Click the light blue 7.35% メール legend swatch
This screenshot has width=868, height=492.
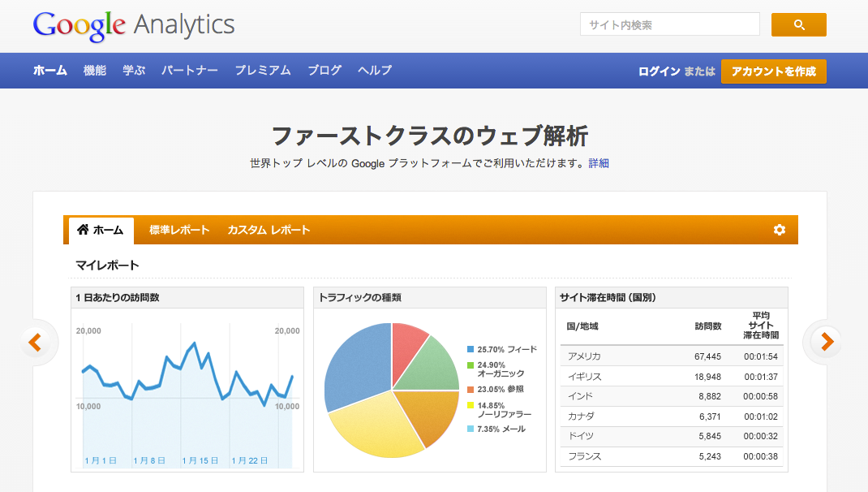pos(471,429)
